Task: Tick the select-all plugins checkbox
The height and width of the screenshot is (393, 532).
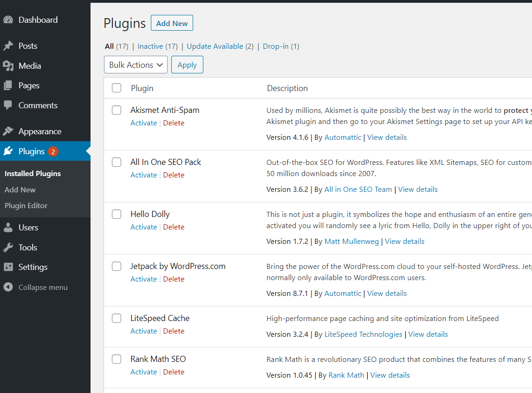Action: (x=117, y=88)
